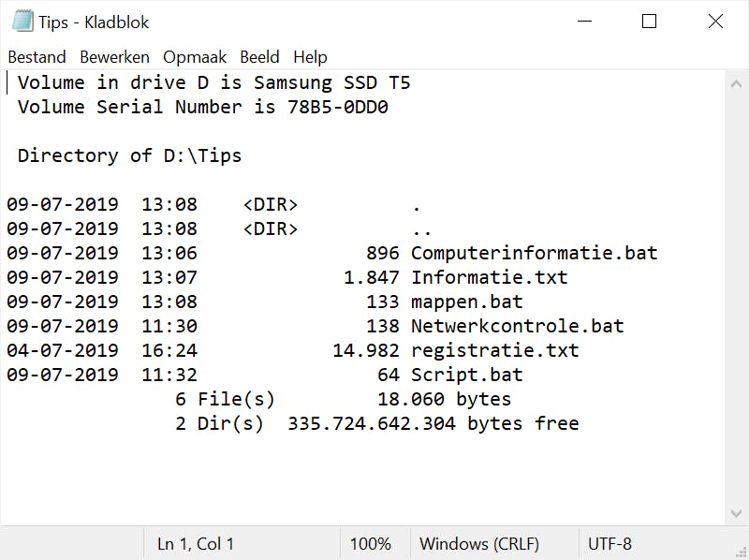Maximize the Kladblok window
The image size is (749, 560).
point(649,22)
